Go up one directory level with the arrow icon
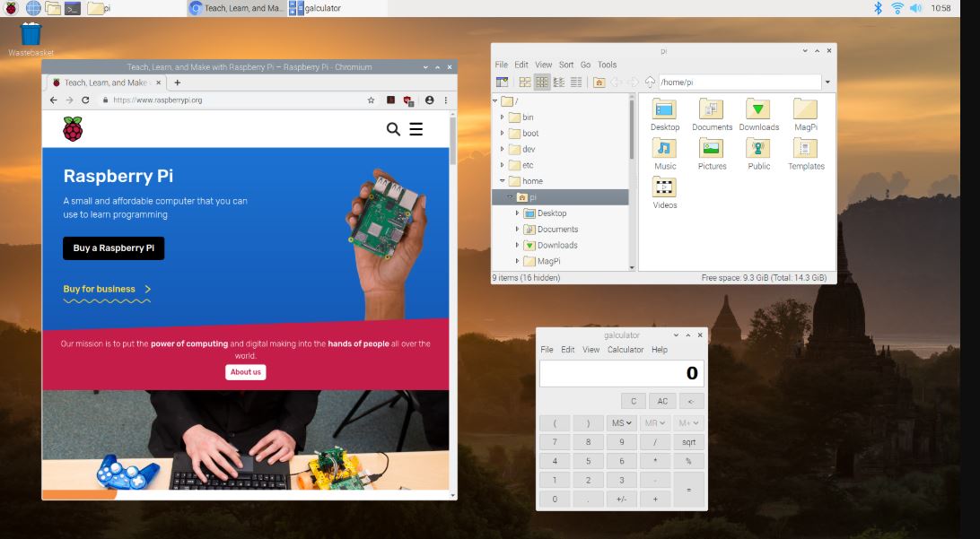980x539 pixels. [x=652, y=81]
